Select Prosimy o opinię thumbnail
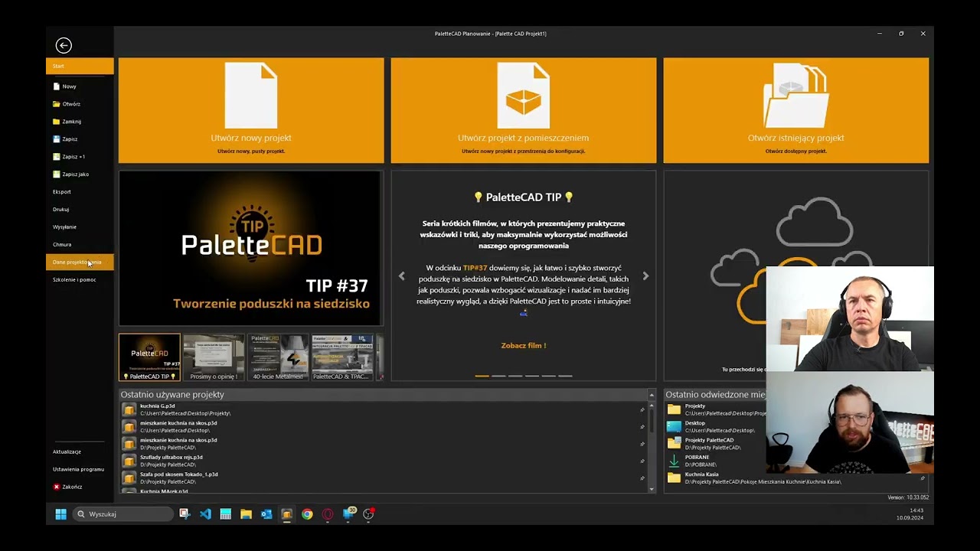Image resolution: width=980 pixels, height=551 pixels. (x=214, y=357)
